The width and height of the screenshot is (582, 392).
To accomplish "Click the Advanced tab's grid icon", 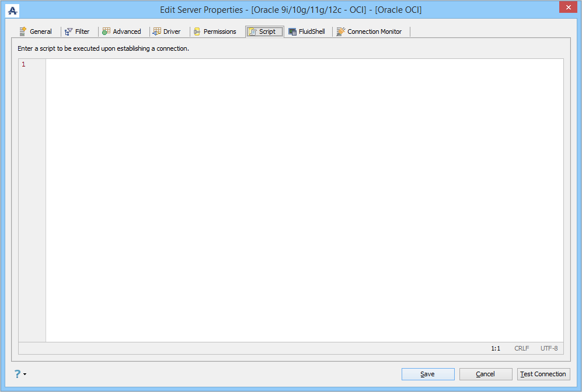I will pos(106,32).
